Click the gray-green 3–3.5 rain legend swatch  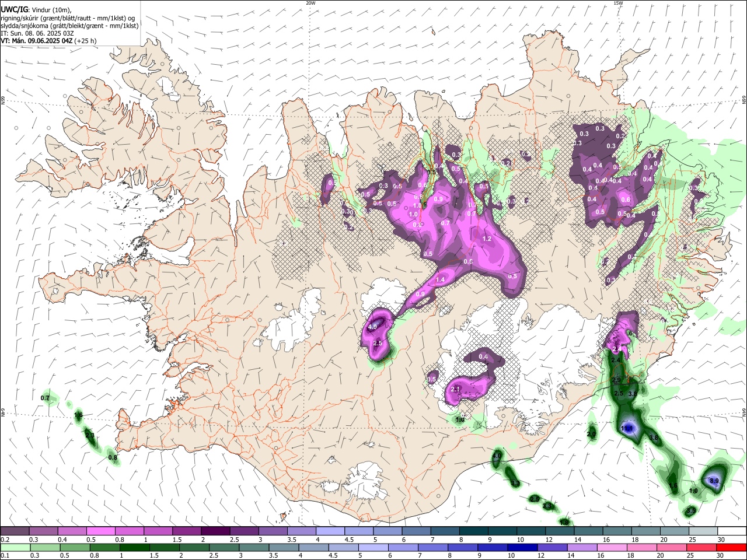tap(253, 548)
